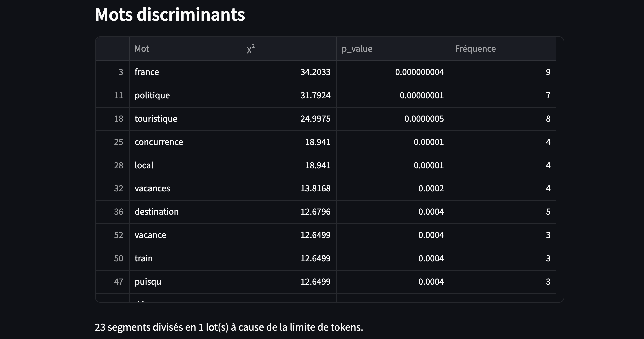644x339 pixels.
Task: Select the 'concurrence' cell
Action: tap(185, 142)
